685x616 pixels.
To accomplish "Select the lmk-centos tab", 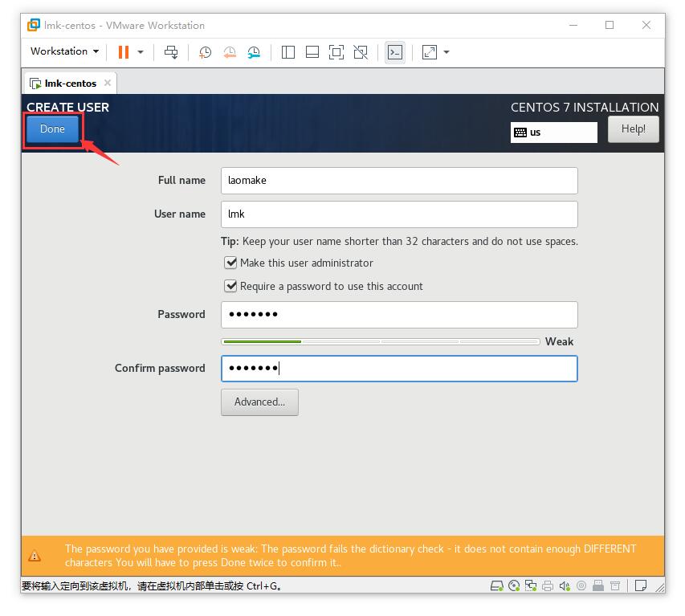I will click(70, 83).
